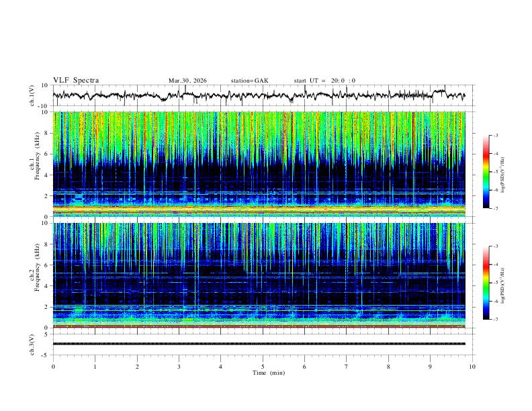Click time axis tick label "2"

point(137,367)
